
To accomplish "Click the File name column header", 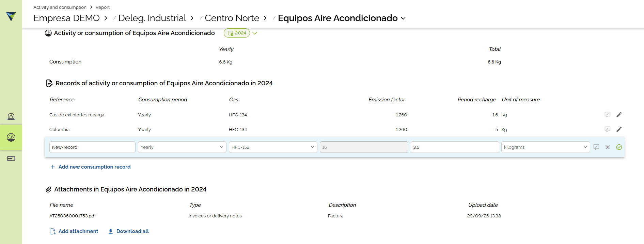I will click(x=61, y=205).
